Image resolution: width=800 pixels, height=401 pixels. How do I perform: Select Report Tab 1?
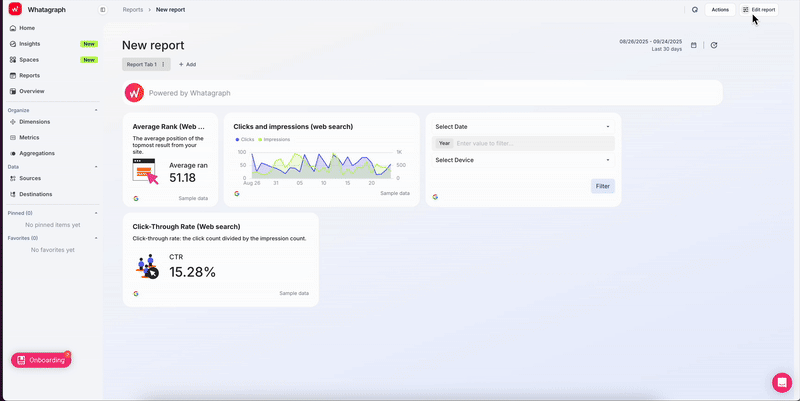(141, 64)
